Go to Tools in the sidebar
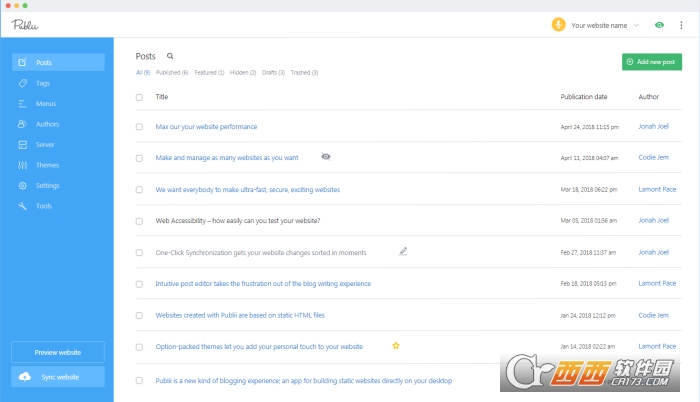Image resolution: width=700 pixels, height=402 pixels. tap(44, 206)
